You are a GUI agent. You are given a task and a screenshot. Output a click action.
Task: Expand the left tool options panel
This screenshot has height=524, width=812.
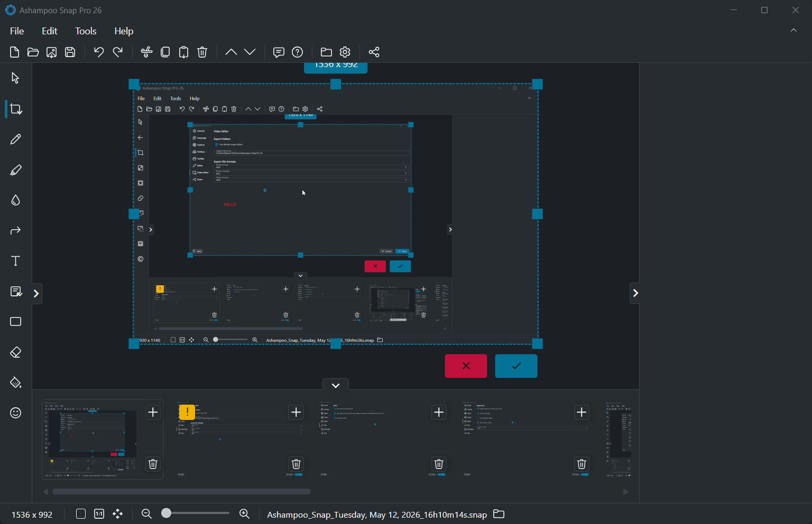[x=36, y=294]
